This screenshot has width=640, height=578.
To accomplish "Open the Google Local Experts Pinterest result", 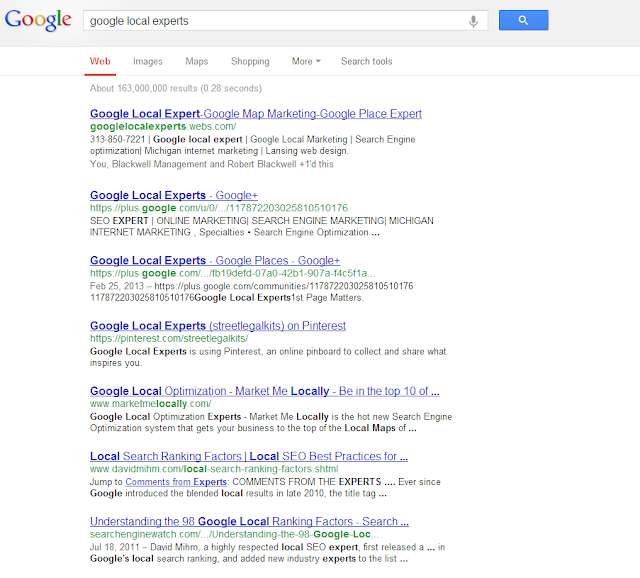I will (218, 326).
